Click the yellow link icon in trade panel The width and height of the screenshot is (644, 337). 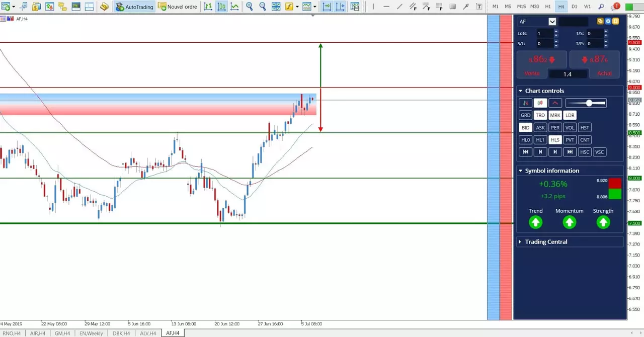point(600,21)
